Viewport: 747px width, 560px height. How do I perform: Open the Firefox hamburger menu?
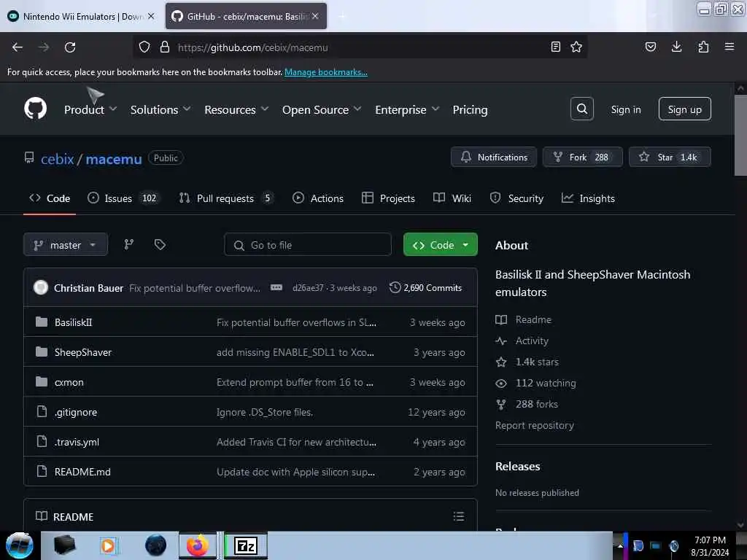coord(729,47)
